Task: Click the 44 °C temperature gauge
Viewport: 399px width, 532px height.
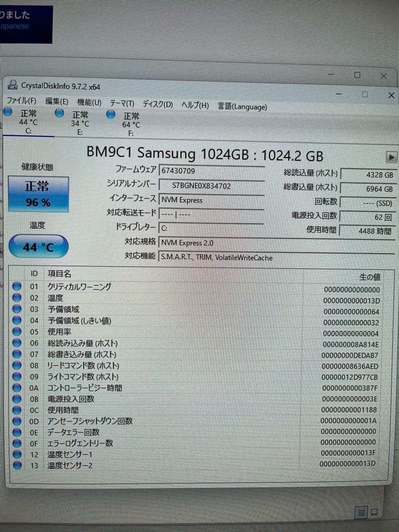Action: pos(38,246)
